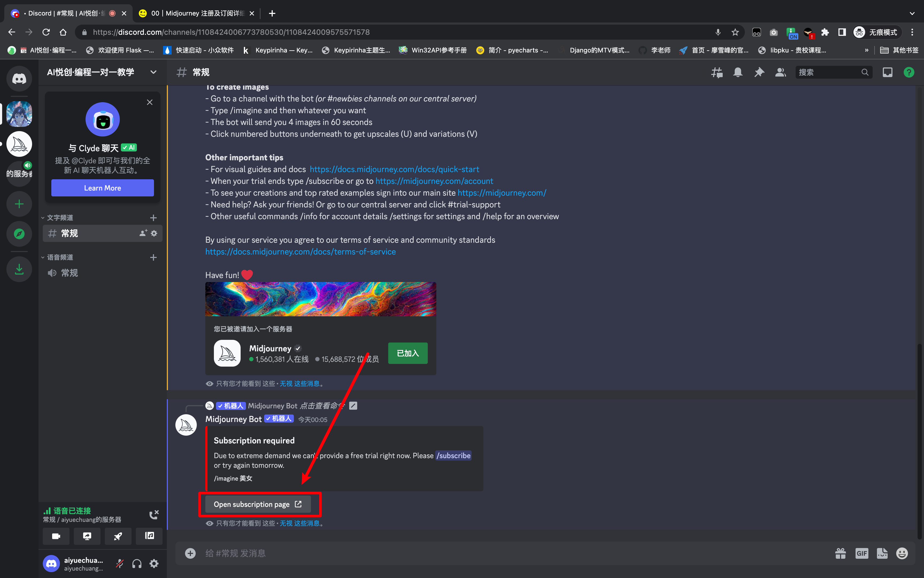This screenshot has height=578, width=924.
Task: Click the attachment plus icon in message box
Action: pos(190,553)
